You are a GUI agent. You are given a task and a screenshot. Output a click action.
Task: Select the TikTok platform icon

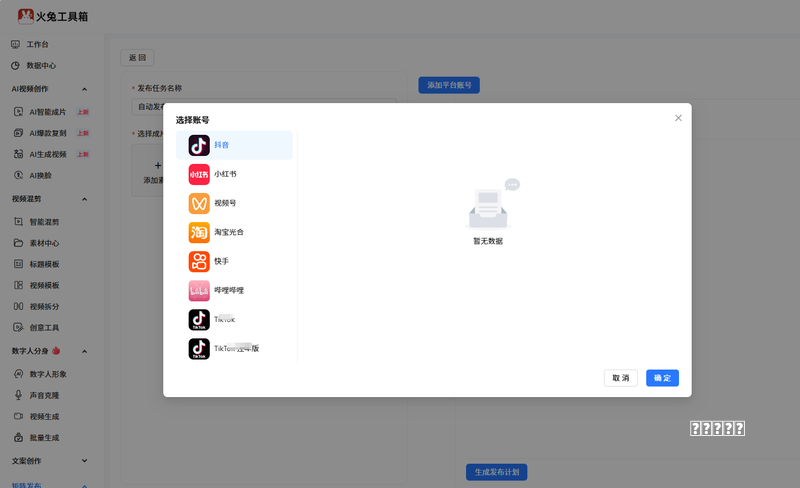click(x=199, y=320)
